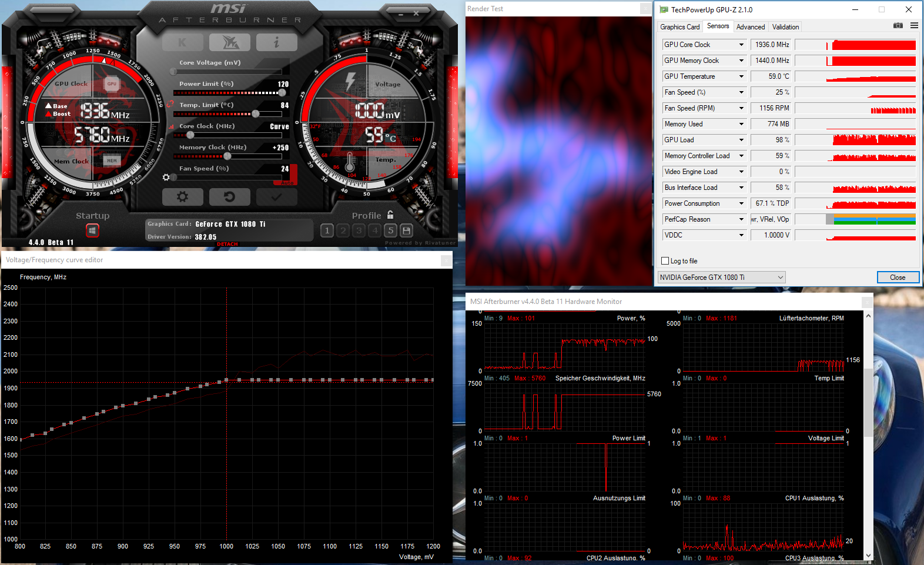Apply settings with the checkmark button
The height and width of the screenshot is (565, 924).
point(276,197)
